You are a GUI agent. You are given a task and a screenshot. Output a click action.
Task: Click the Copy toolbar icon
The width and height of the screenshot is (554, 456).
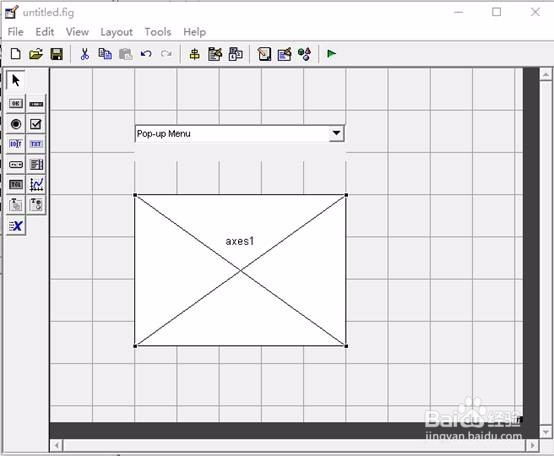[x=105, y=54]
